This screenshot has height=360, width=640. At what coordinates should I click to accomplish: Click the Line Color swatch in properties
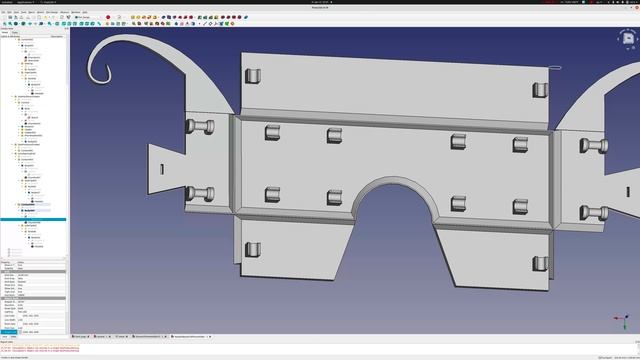coord(20,316)
